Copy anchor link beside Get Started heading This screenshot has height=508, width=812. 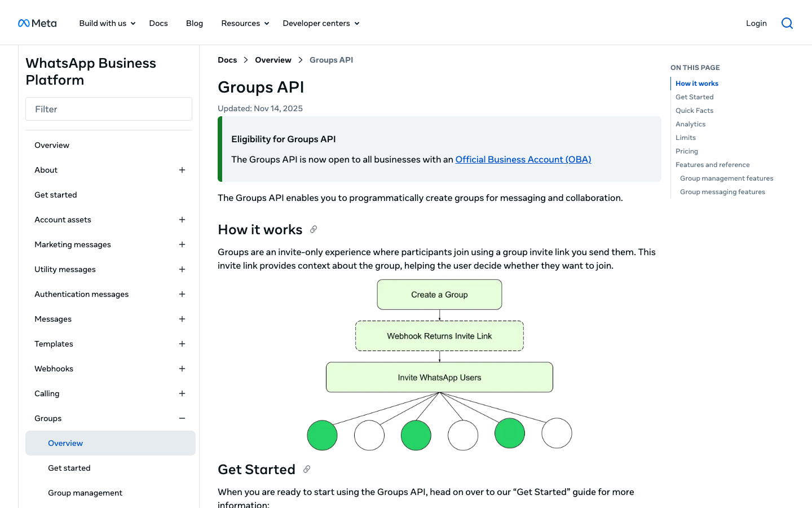pyautogui.click(x=307, y=469)
